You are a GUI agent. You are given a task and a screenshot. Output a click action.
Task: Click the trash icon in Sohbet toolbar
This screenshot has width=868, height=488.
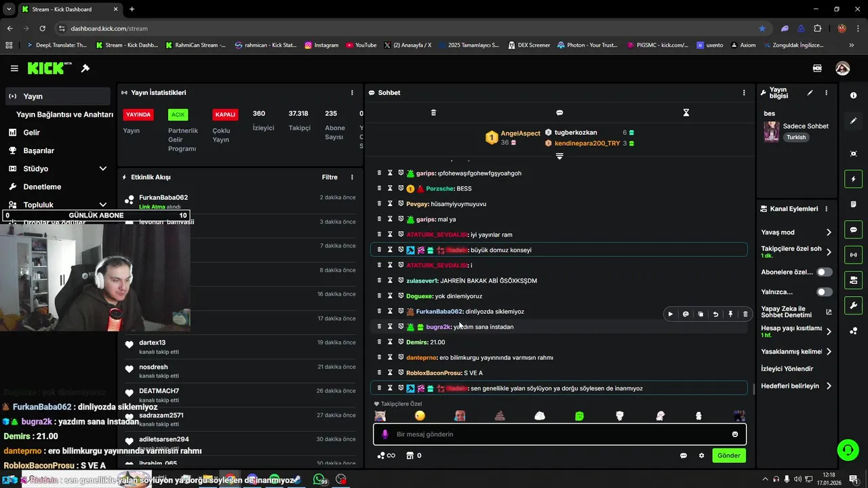pos(433,113)
